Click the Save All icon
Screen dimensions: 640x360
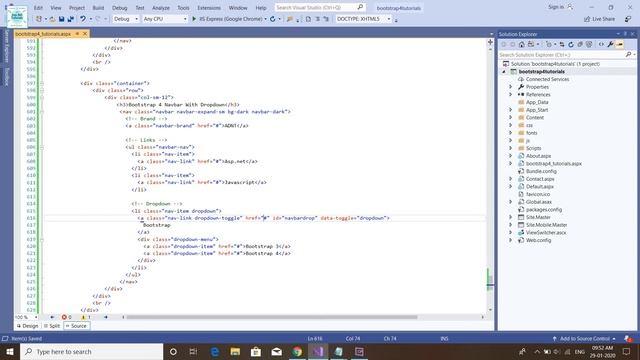coord(71,19)
